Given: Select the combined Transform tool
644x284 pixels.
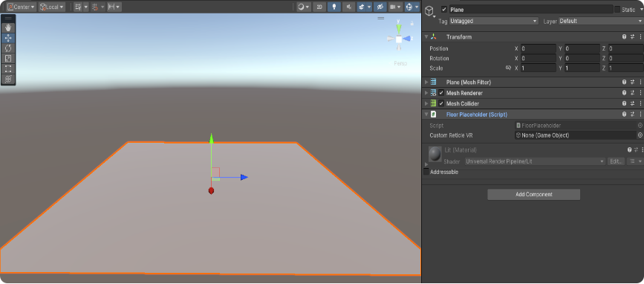Looking at the screenshot, I should coord(8,79).
